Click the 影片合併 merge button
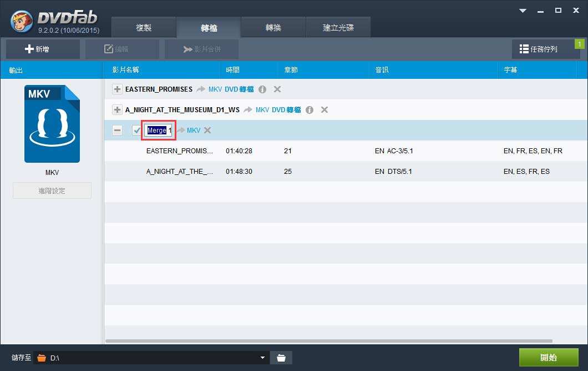The height and width of the screenshot is (371, 588). click(x=202, y=49)
